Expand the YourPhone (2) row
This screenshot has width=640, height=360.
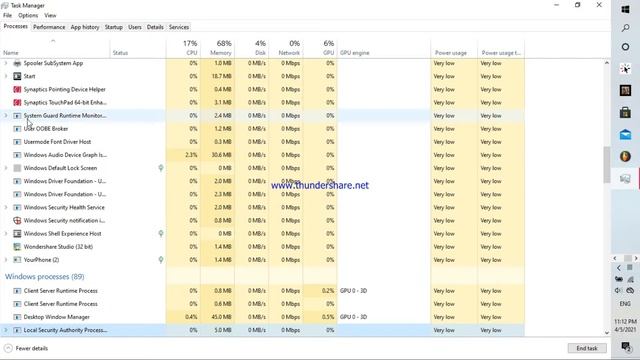6,260
